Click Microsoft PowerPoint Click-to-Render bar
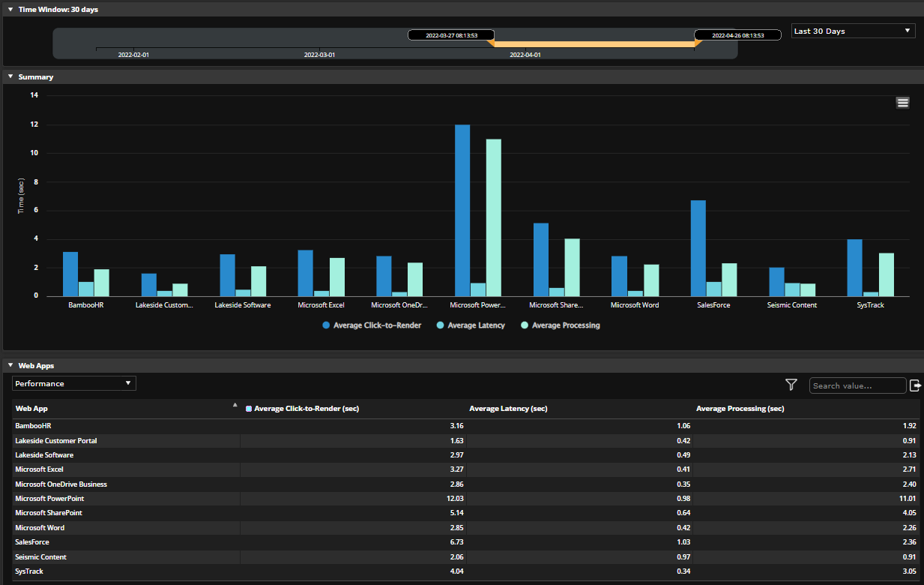924x585 pixels. point(462,211)
